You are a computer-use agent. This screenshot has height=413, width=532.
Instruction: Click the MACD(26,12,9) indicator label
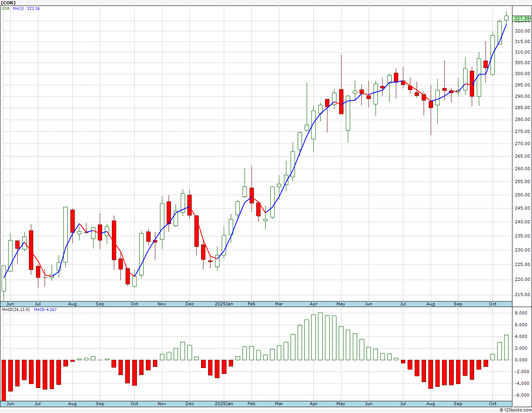tap(16, 310)
